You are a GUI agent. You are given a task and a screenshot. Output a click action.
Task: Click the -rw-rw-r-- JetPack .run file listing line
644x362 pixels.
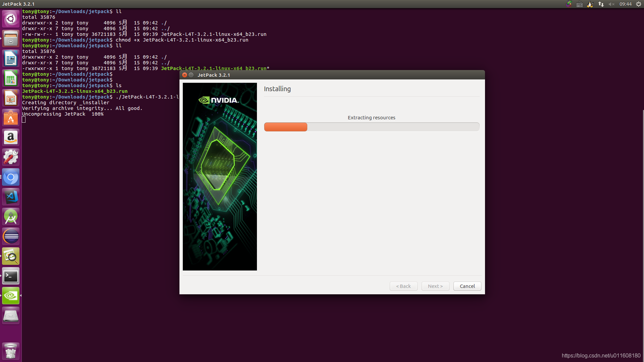click(144, 34)
